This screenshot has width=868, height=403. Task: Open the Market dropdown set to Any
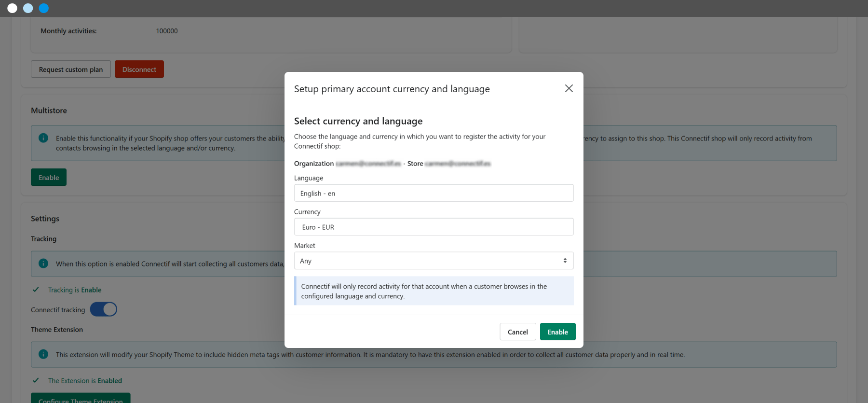434,261
